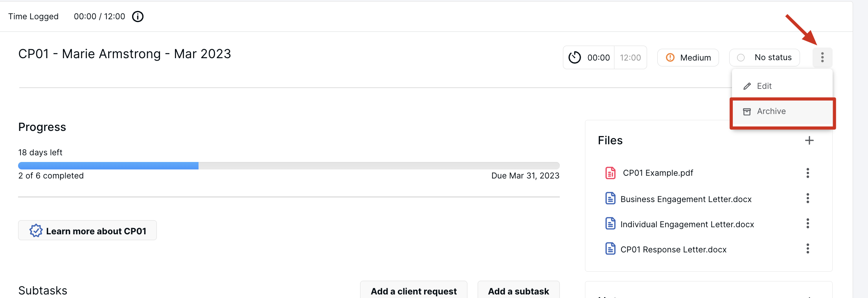Screen dimensions: 868x298
Task: Add a new file with plus icon
Action: click(x=809, y=140)
